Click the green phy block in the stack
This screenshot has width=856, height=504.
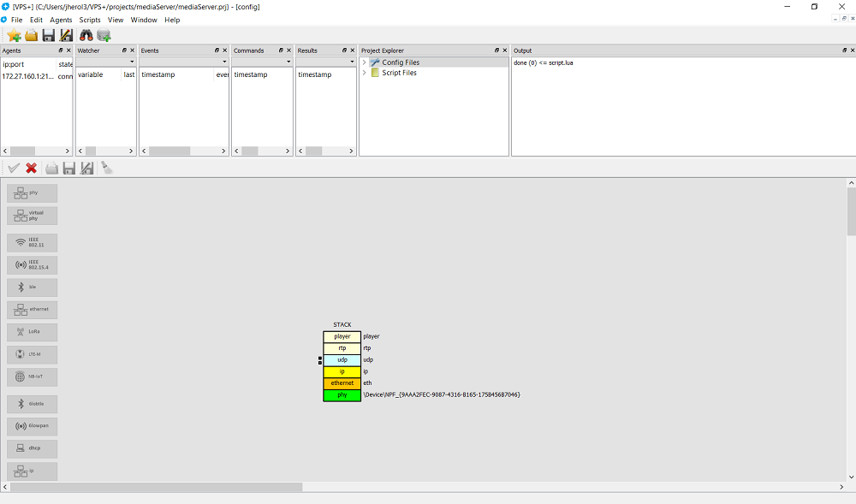[x=342, y=394]
